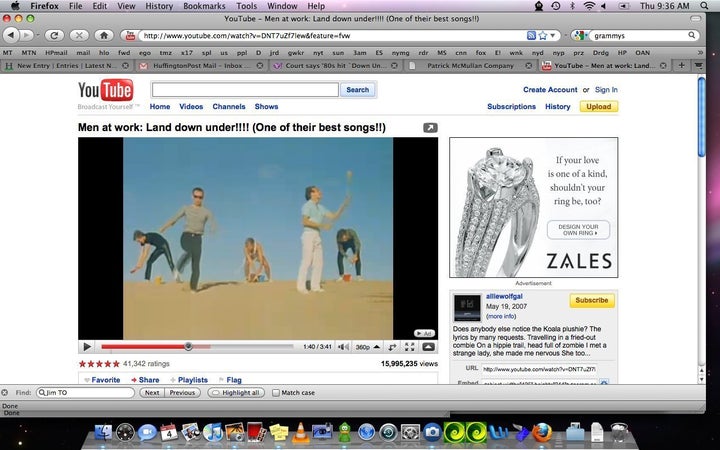
Task: Open Spotlight search in menu bar
Action: click(704, 6)
